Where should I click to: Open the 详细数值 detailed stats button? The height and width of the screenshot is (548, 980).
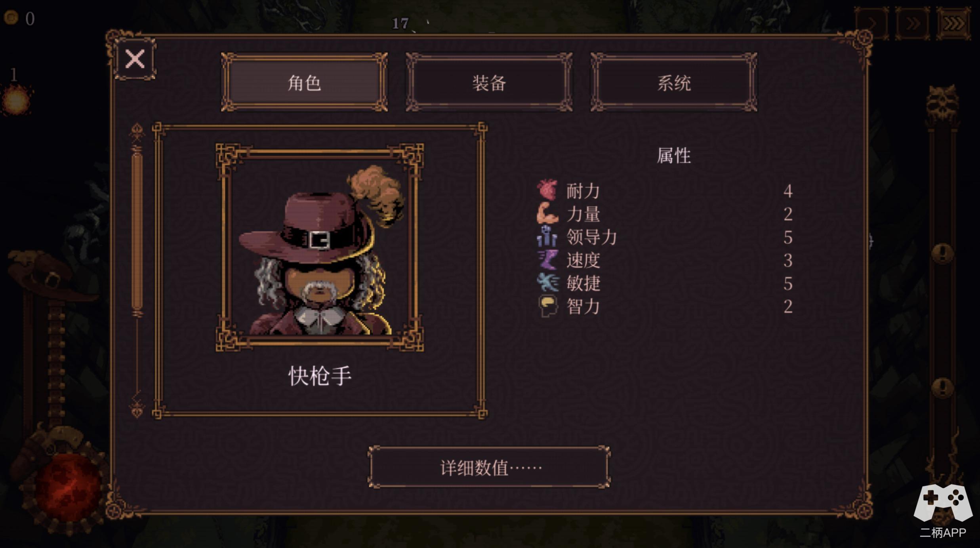click(x=489, y=467)
